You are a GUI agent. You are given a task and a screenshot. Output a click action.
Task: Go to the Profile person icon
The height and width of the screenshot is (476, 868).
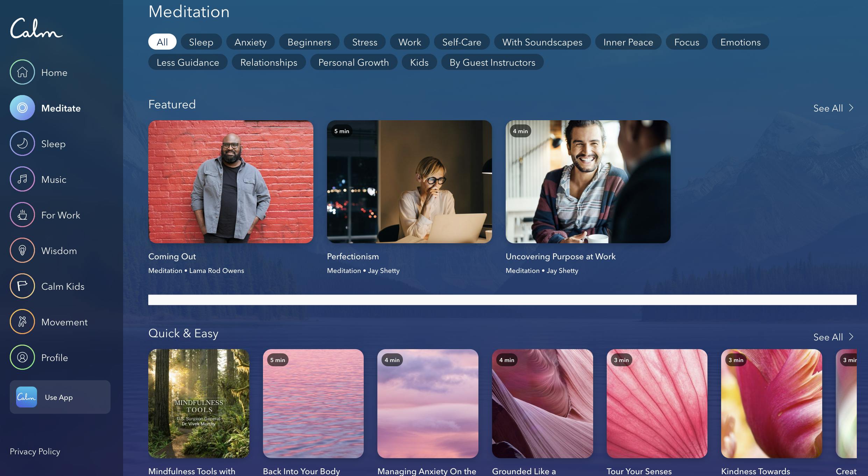pos(22,357)
